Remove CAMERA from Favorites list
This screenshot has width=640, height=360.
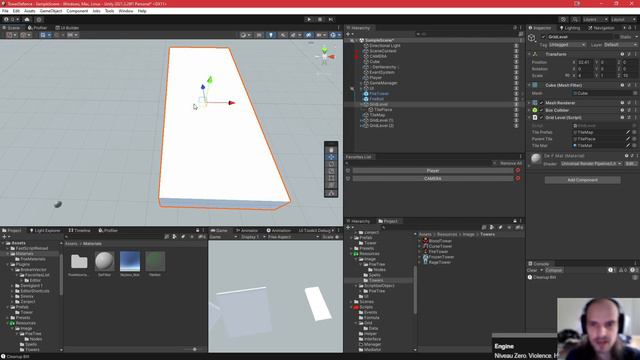coord(518,178)
